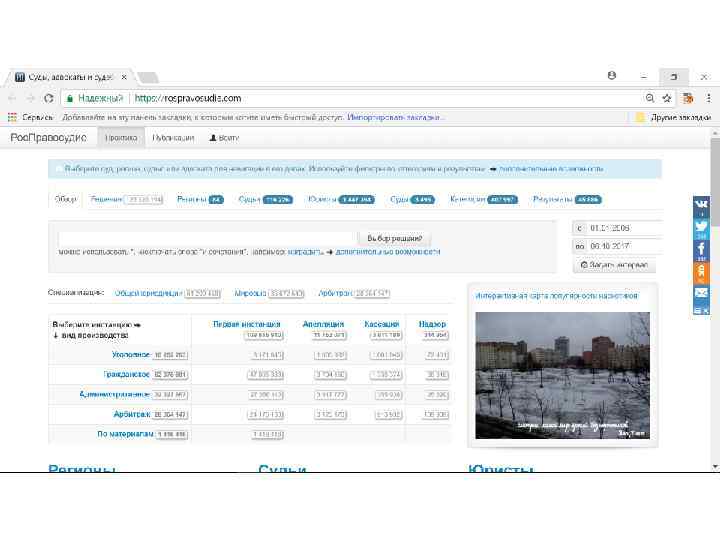Open the Публикации menu item
The image size is (720, 540).
point(173,138)
